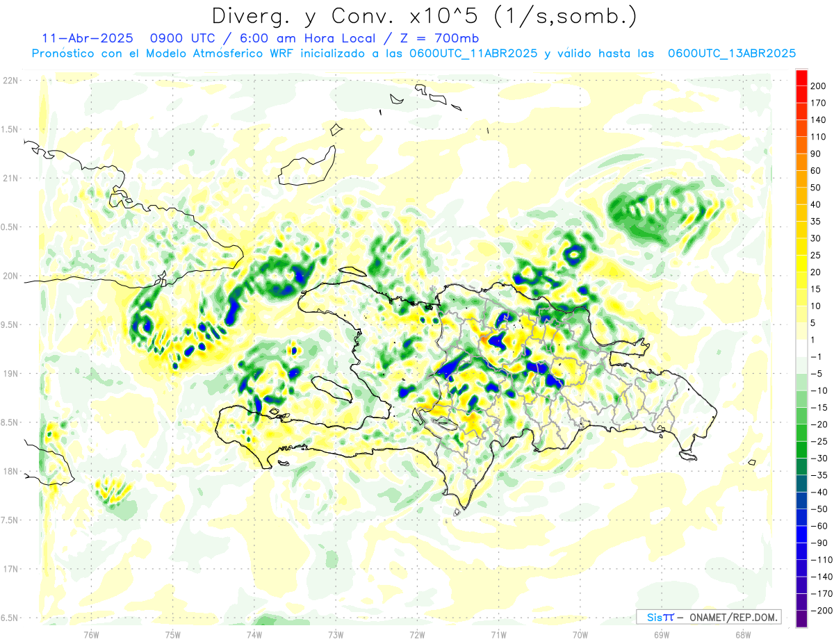Click the '73W' longitude label
Screen dimensions: 834x644
[336, 634]
